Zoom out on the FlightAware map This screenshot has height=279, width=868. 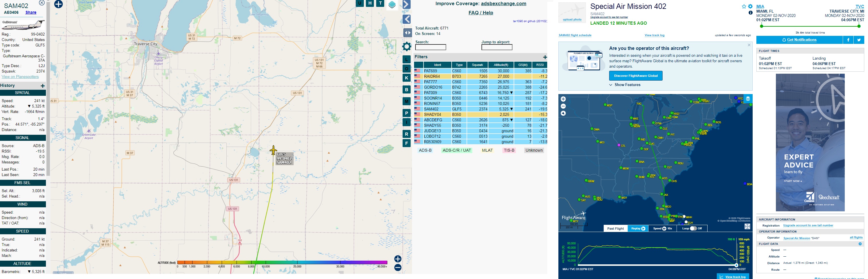coord(563,106)
